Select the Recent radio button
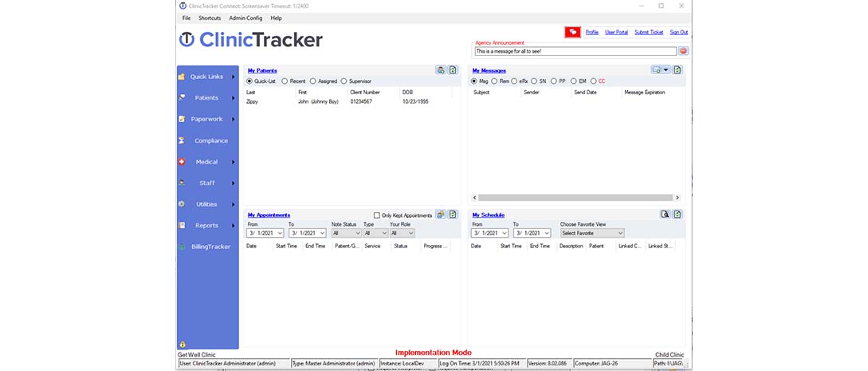Screen dimensions: 868x371 pos(285,81)
